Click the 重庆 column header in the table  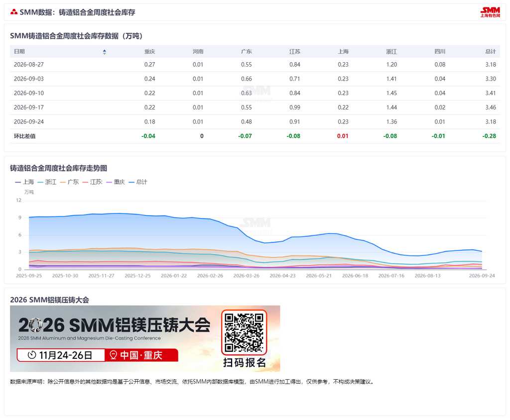pyautogui.click(x=149, y=52)
